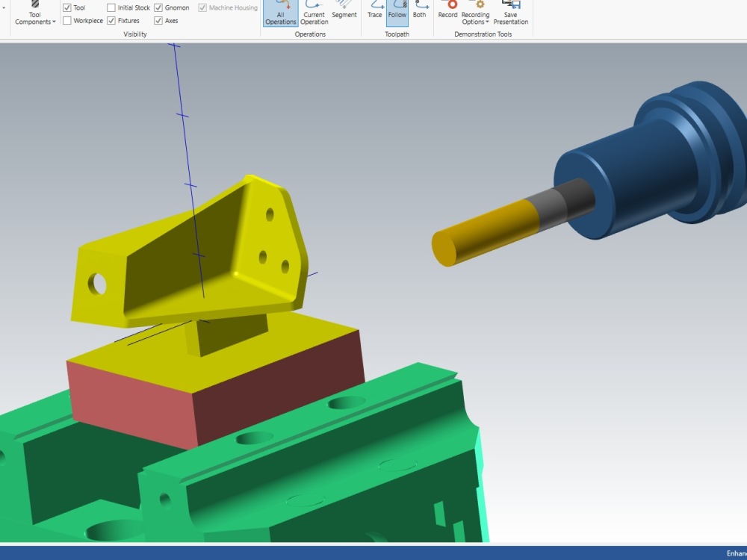Screen dimensions: 747x560
Task: Switch to Current Operation view
Action: (314, 11)
